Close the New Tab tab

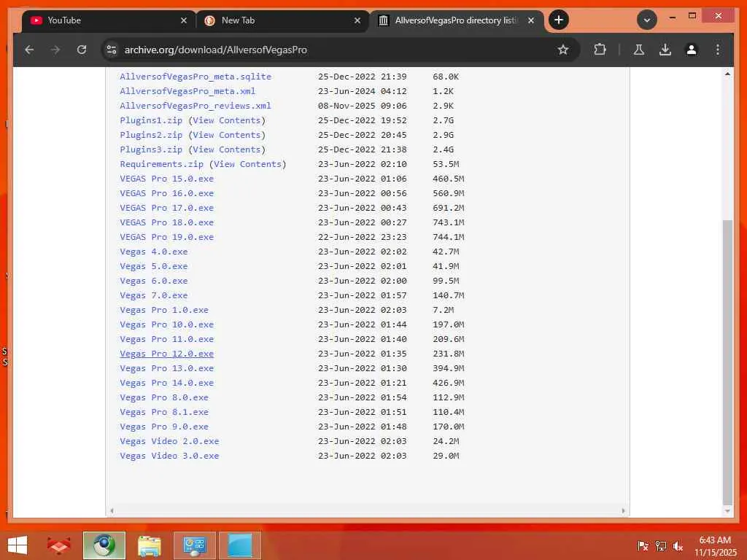[x=357, y=20]
